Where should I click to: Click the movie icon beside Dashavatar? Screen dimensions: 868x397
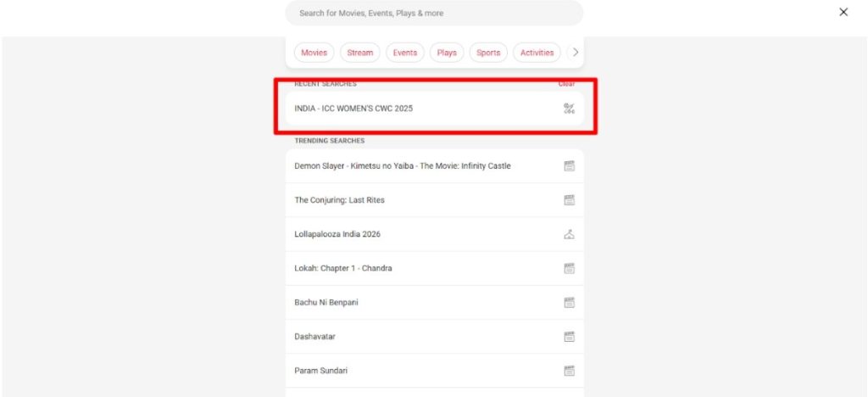[x=569, y=337]
